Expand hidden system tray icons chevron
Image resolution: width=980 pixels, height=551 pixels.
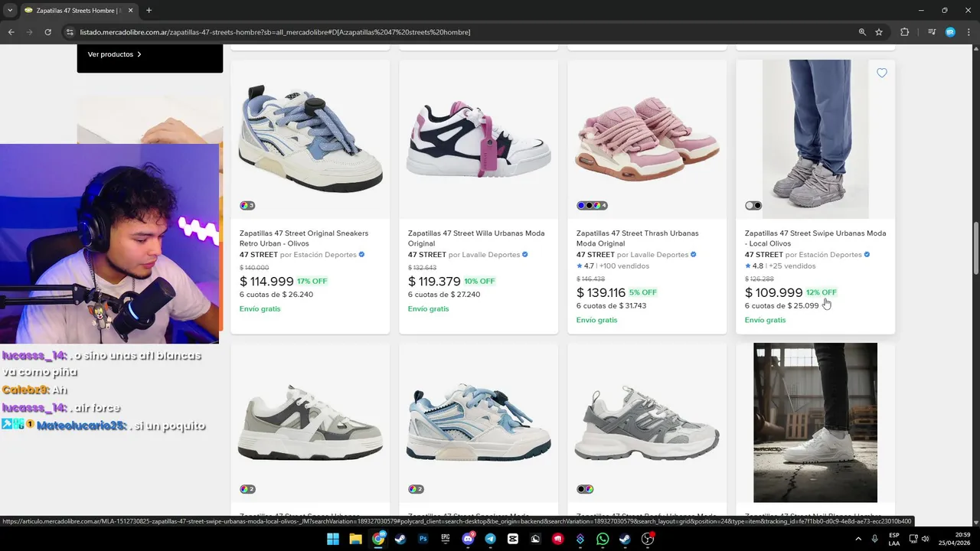(857, 539)
